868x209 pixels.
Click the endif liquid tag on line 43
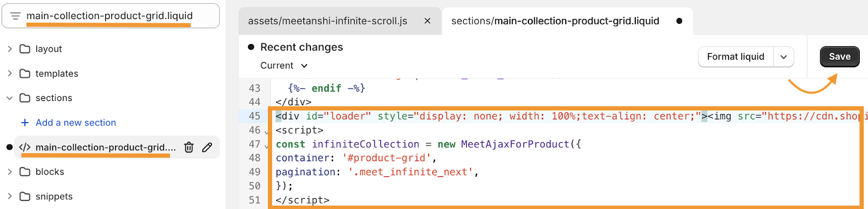327,88
